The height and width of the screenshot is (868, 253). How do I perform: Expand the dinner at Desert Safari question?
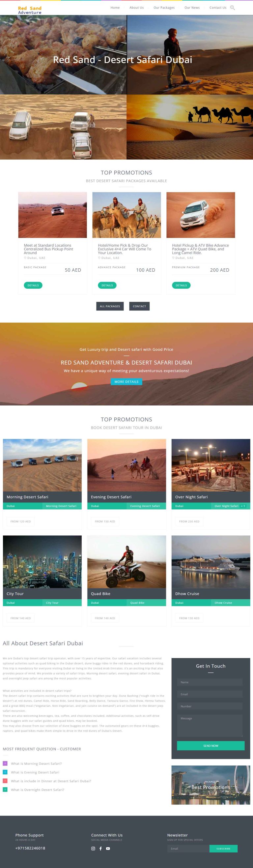click(x=51, y=781)
